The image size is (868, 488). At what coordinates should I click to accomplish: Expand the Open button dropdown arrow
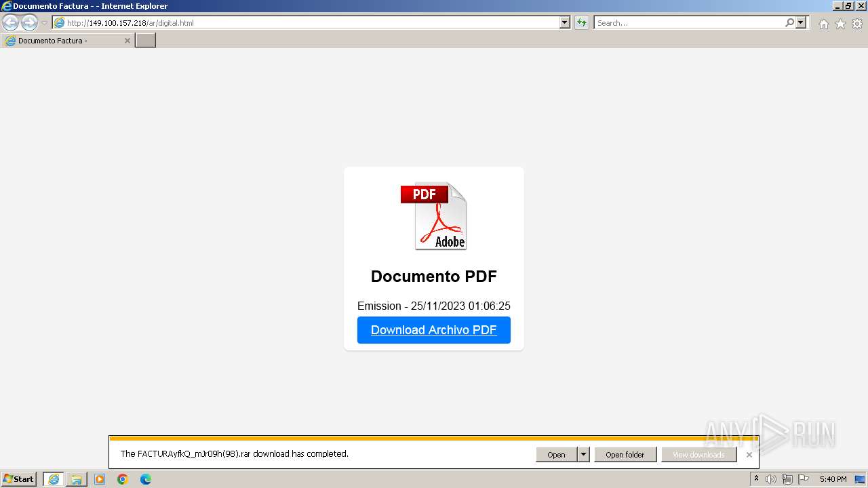[x=583, y=455]
